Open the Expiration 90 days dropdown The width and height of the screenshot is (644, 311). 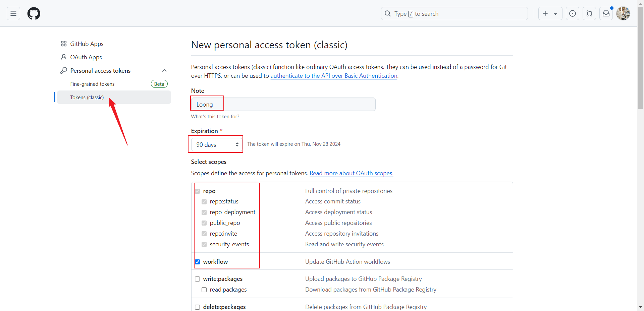[216, 144]
